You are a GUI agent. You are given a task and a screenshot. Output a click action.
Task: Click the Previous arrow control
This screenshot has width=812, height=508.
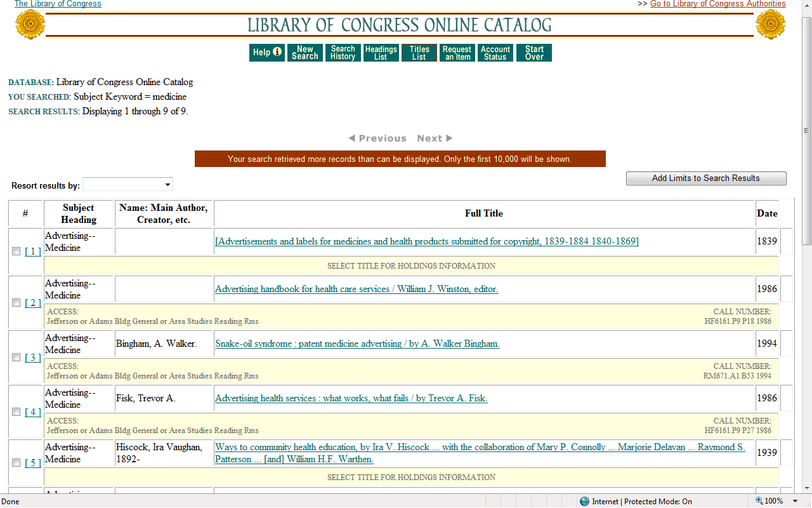click(377, 138)
